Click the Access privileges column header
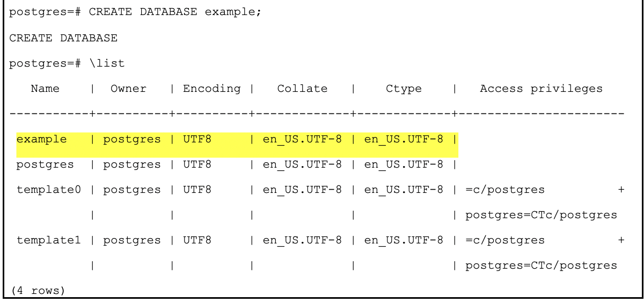This screenshot has width=644, height=302. pos(541,89)
